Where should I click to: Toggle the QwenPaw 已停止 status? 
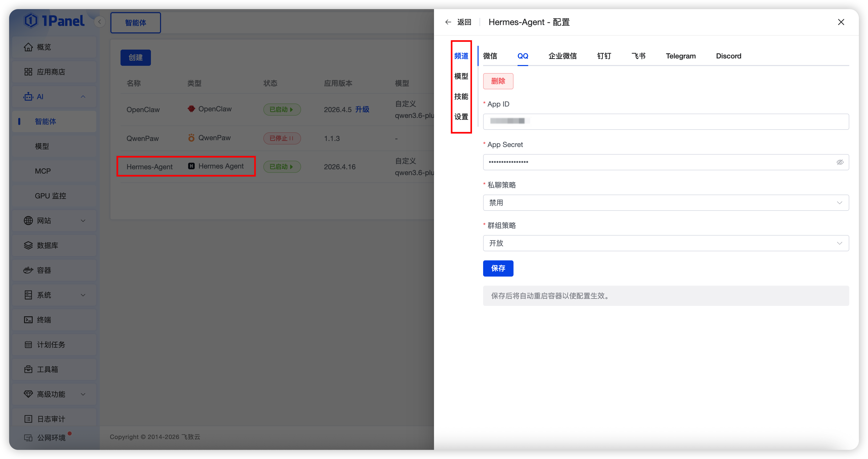pos(282,138)
